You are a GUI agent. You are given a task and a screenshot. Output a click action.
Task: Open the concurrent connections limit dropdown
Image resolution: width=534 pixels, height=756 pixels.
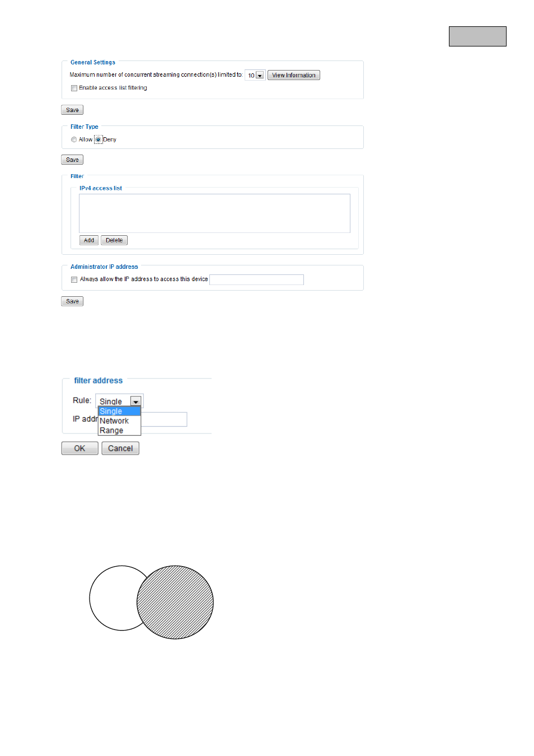pos(255,75)
